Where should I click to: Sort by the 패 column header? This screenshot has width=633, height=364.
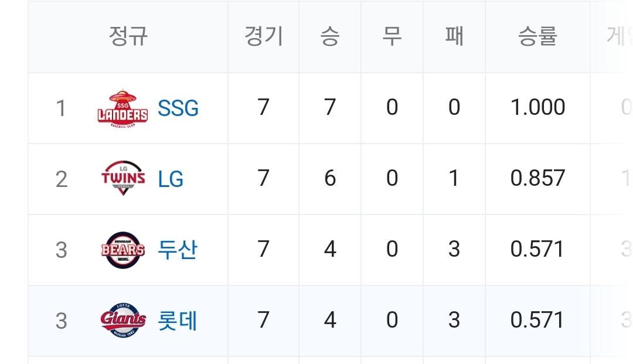454,36
